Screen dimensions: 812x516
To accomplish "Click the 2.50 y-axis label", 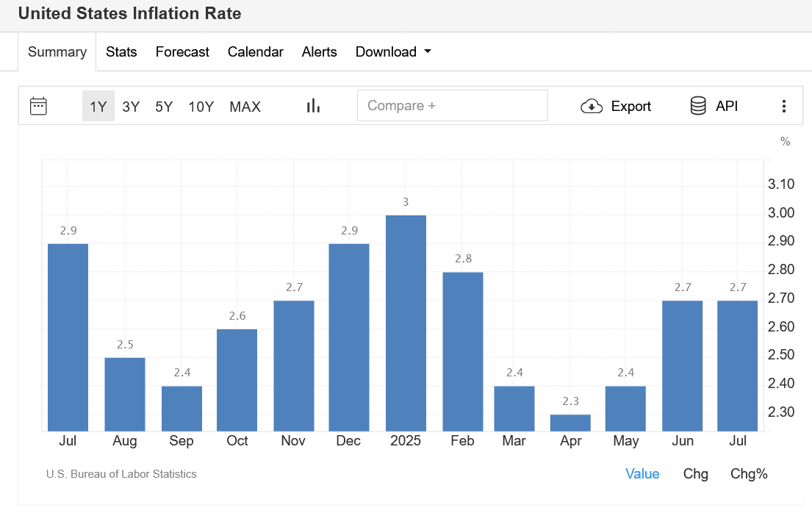I will 781,355.
